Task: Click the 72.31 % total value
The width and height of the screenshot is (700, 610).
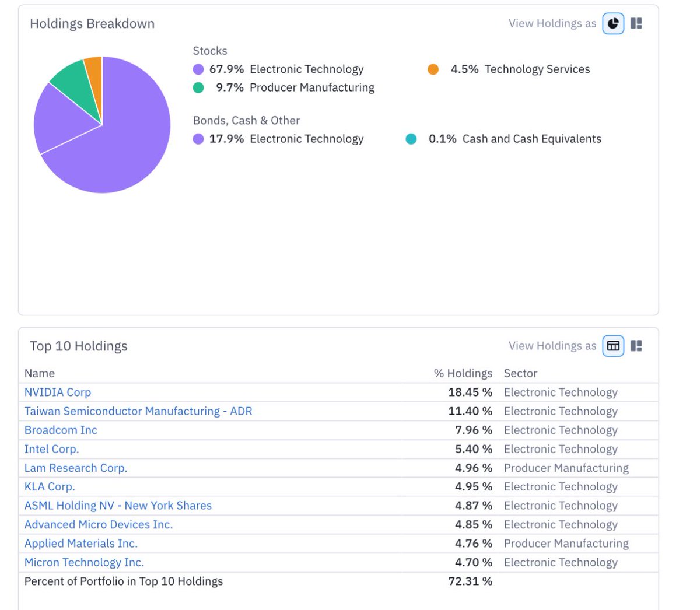Action: click(x=470, y=581)
